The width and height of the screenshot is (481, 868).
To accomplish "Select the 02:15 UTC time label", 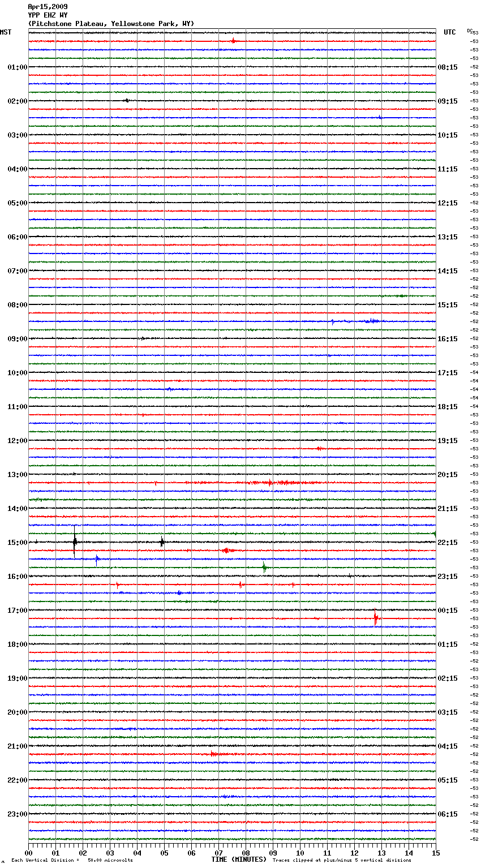I will point(448,678).
